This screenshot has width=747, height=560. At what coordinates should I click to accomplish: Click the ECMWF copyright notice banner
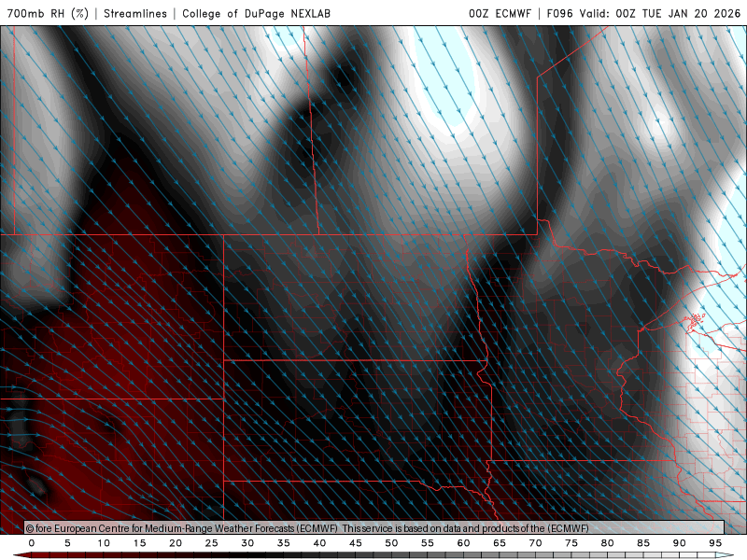(x=374, y=527)
